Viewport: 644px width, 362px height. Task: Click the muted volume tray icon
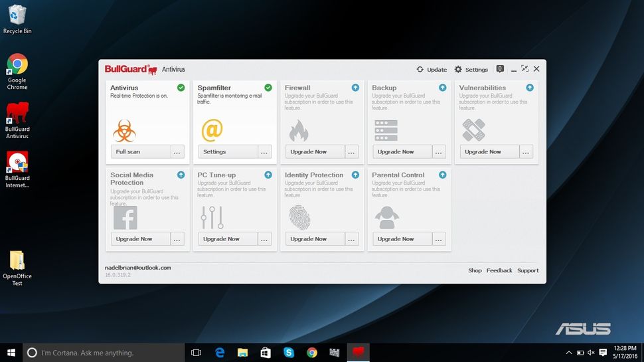[x=592, y=353]
